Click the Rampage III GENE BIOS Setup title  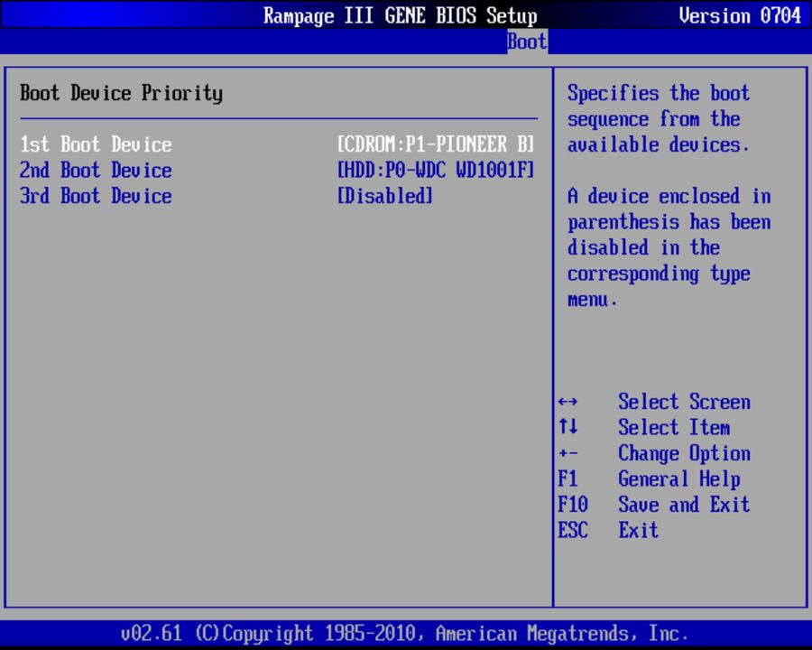(401, 16)
